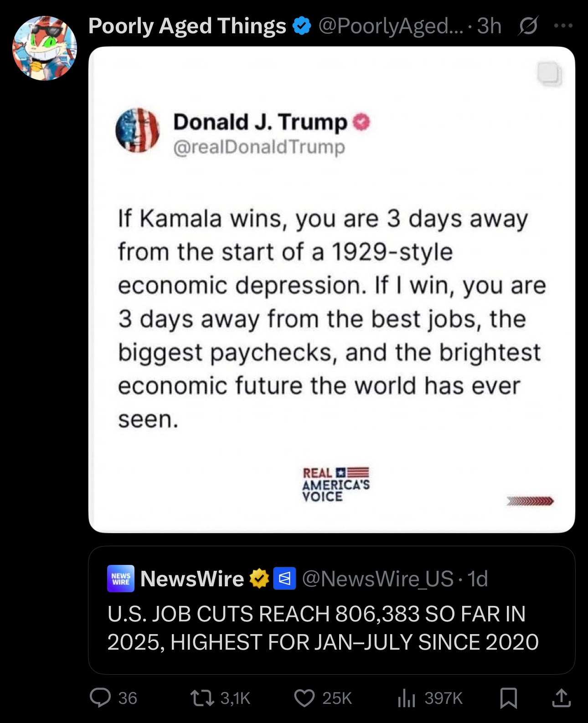Click the 3h post timestamp
Viewport: 588px width, 723px height.
coord(489,26)
